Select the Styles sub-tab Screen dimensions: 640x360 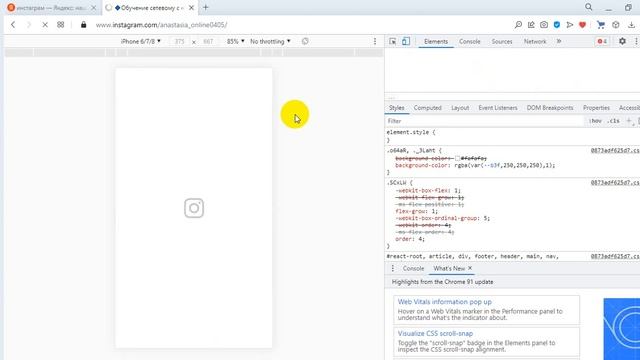point(396,108)
